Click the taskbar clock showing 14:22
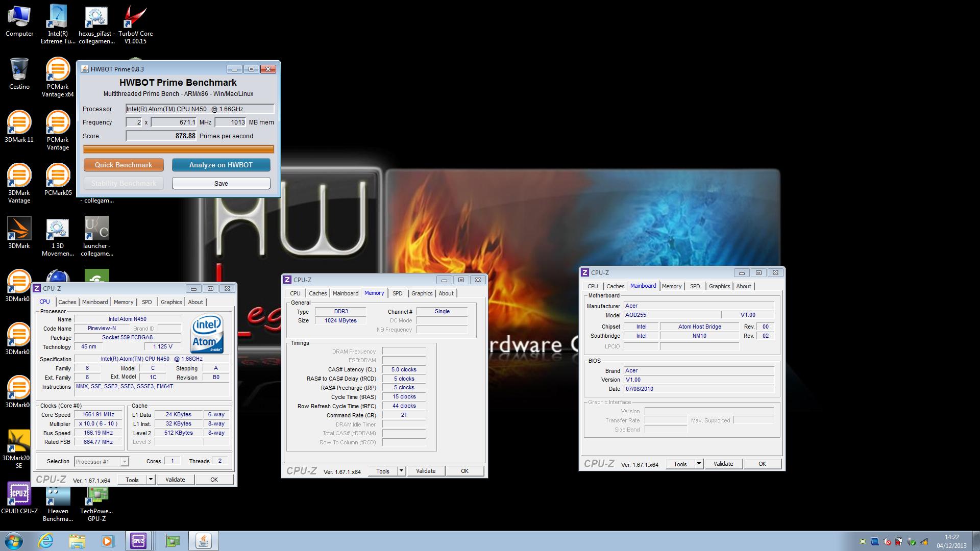The image size is (980, 551). pyautogui.click(x=951, y=541)
